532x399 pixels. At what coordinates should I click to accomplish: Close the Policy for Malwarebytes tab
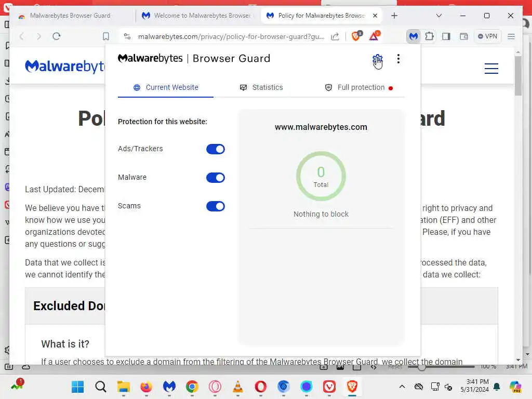point(375,16)
